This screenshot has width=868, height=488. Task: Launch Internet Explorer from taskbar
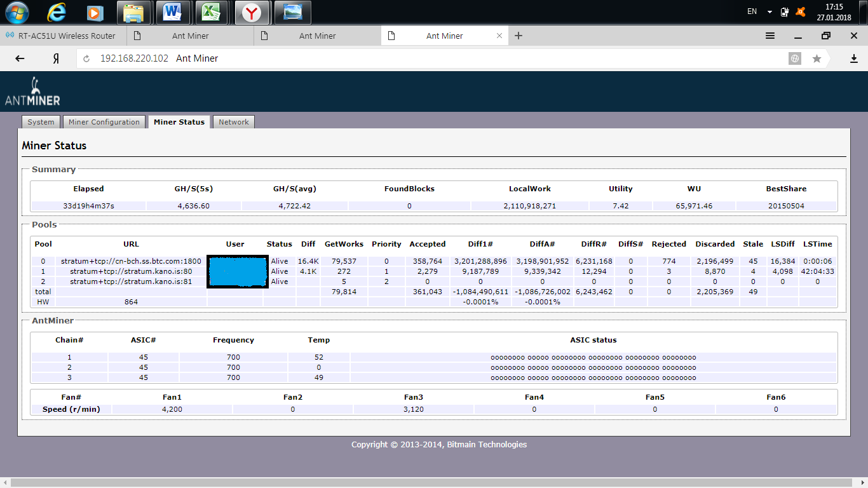(57, 11)
